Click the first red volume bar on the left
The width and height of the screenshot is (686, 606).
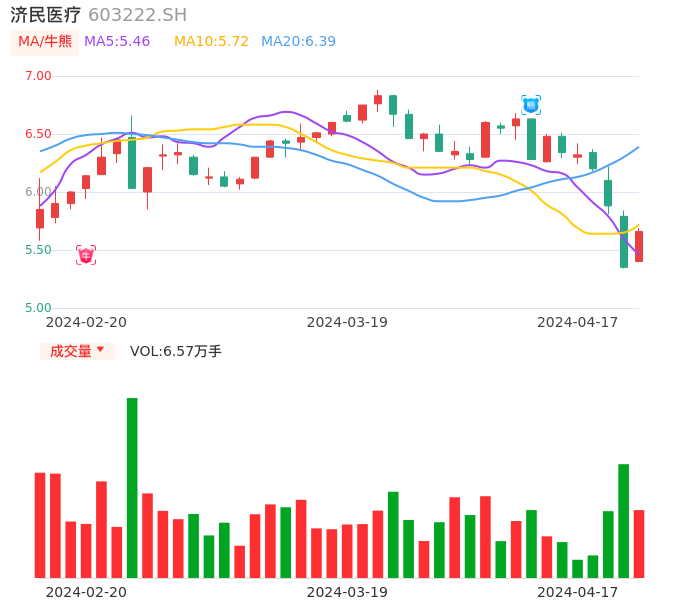[40, 525]
